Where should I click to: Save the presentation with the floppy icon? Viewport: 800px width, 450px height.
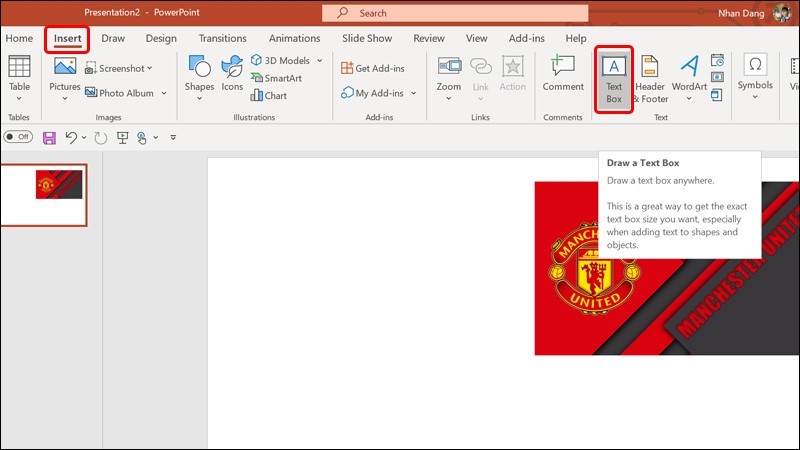(x=49, y=137)
